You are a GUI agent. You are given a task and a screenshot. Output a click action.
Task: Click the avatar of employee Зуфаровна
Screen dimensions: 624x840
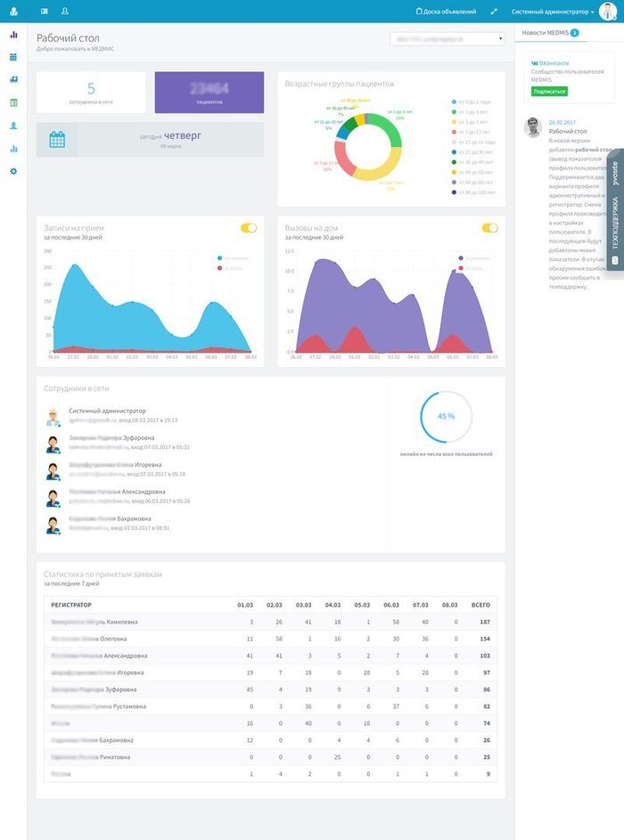coord(53,444)
